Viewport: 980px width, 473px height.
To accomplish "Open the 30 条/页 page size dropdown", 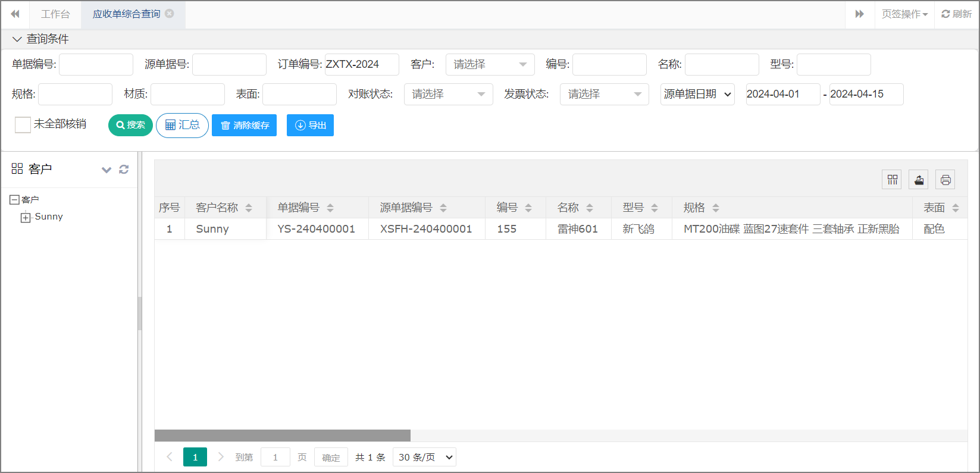I will click(424, 458).
